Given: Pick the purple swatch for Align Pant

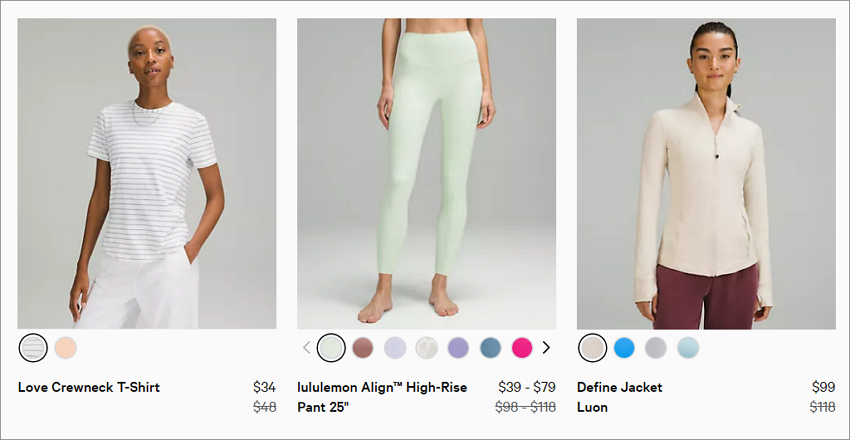Looking at the screenshot, I should [458, 348].
